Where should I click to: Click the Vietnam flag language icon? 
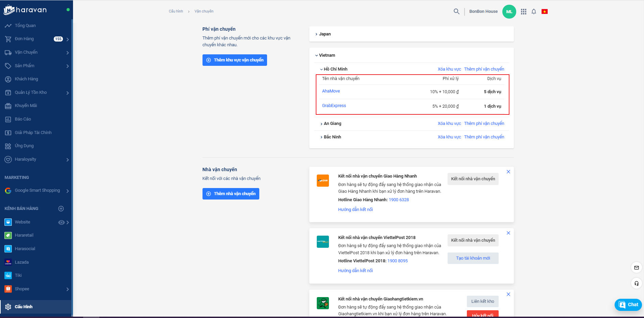(544, 11)
